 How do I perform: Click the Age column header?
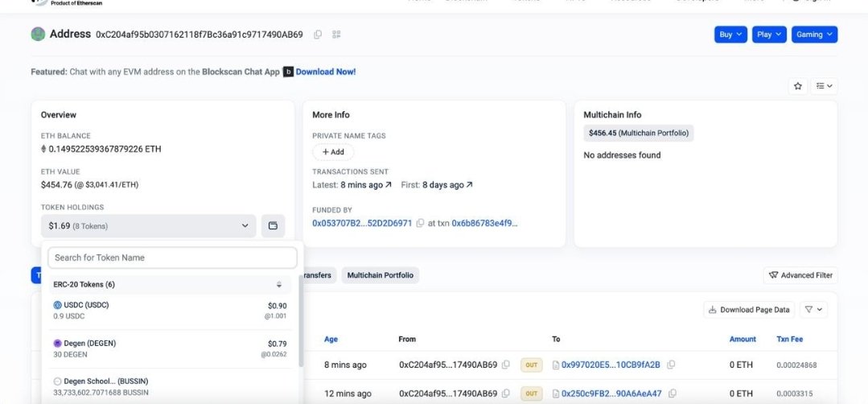point(331,339)
